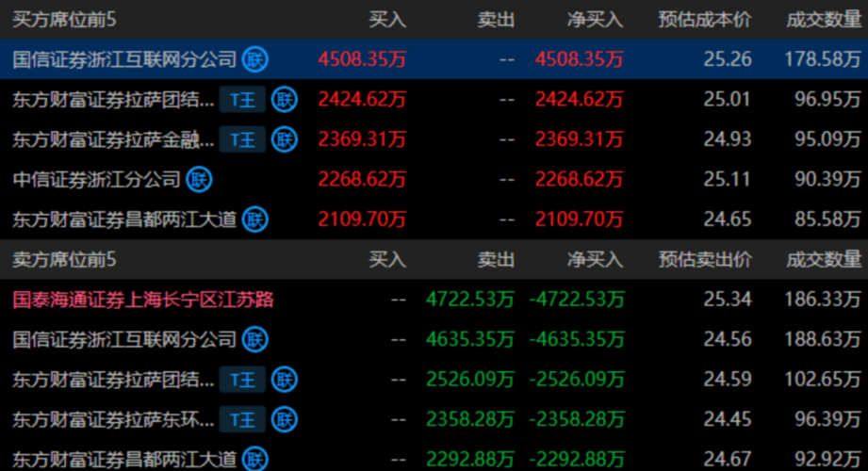
Task: Select sell amount 2526.09万 in 卖出 column
Action: pyautogui.click(x=470, y=380)
